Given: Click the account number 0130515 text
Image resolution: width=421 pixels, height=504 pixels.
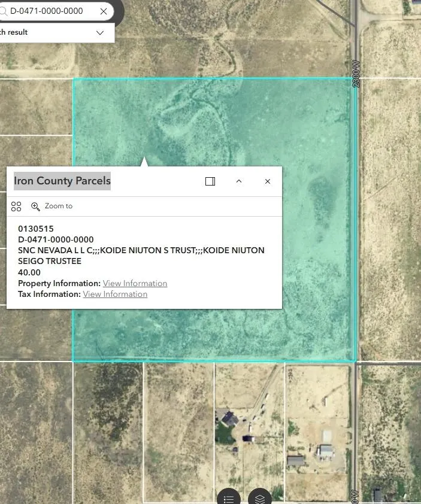Looking at the screenshot, I should pos(36,229).
